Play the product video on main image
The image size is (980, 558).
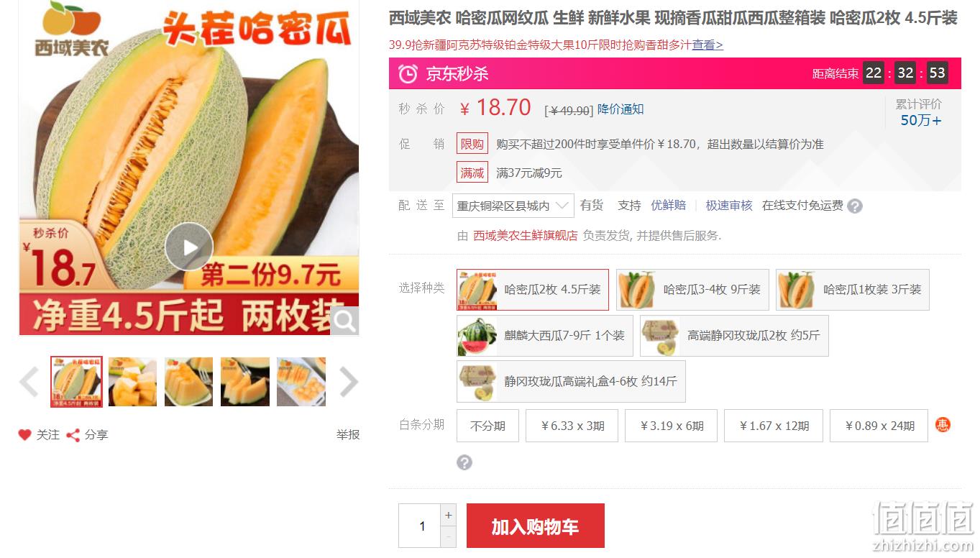(189, 247)
